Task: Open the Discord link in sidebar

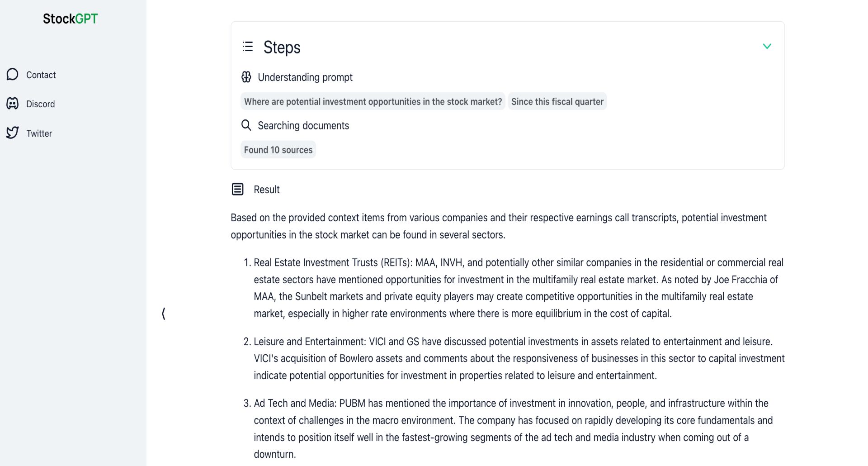Action: tap(40, 104)
